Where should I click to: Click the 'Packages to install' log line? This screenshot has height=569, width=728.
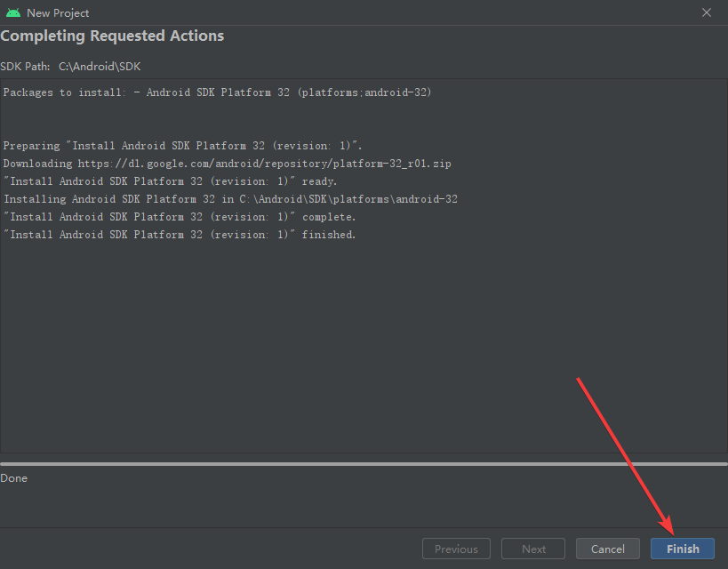pyautogui.click(x=217, y=92)
